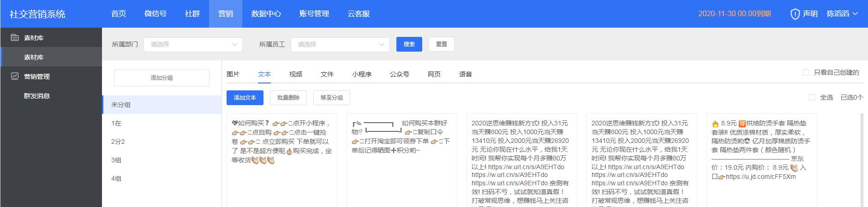Switch to the 公众号 tab

click(x=400, y=74)
